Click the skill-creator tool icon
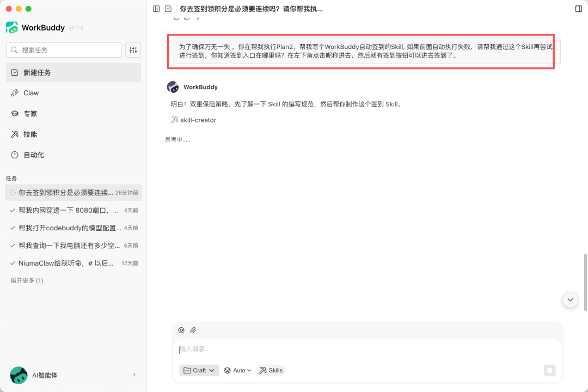This screenshot has height=392, width=588. click(175, 120)
